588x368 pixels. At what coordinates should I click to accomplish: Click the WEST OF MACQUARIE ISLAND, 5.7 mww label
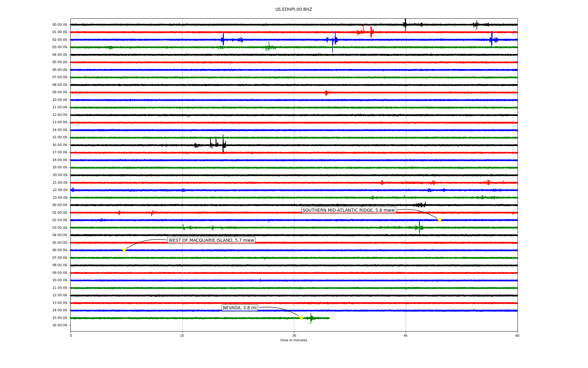point(211,240)
